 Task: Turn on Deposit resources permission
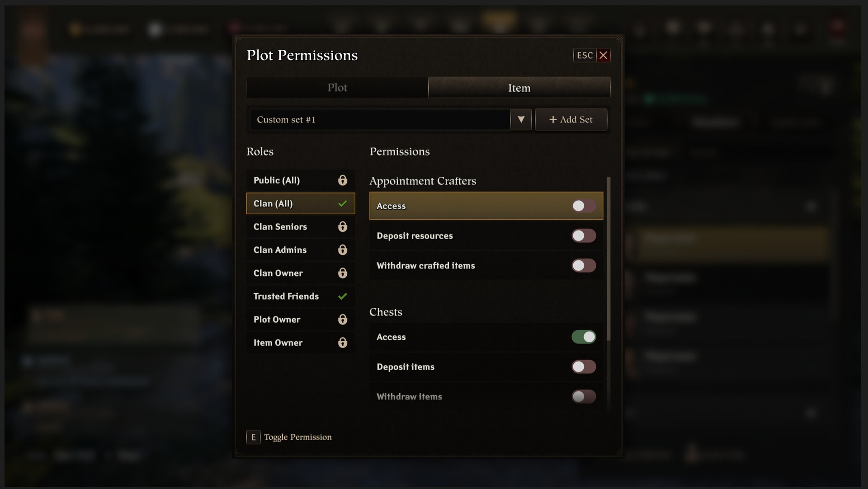pos(583,236)
